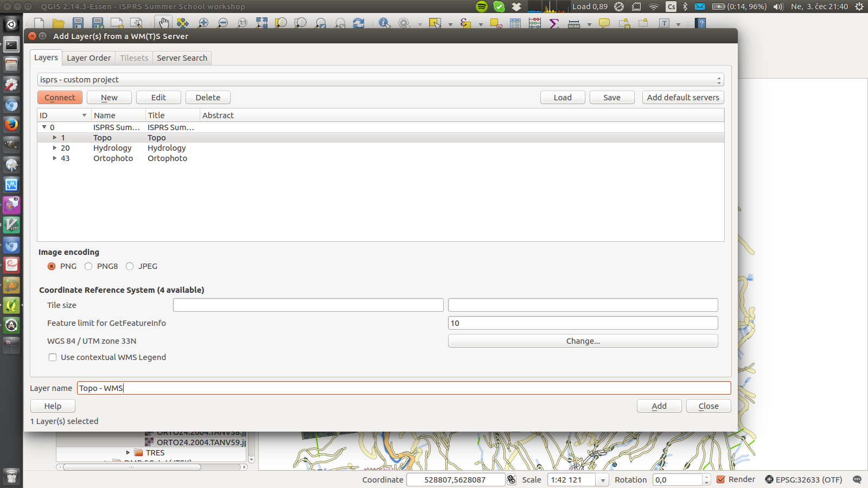Switch to the Server Search tab
Image resolution: width=868 pixels, height=488 pixels.
pyautogui.click(x=182, y=58)
